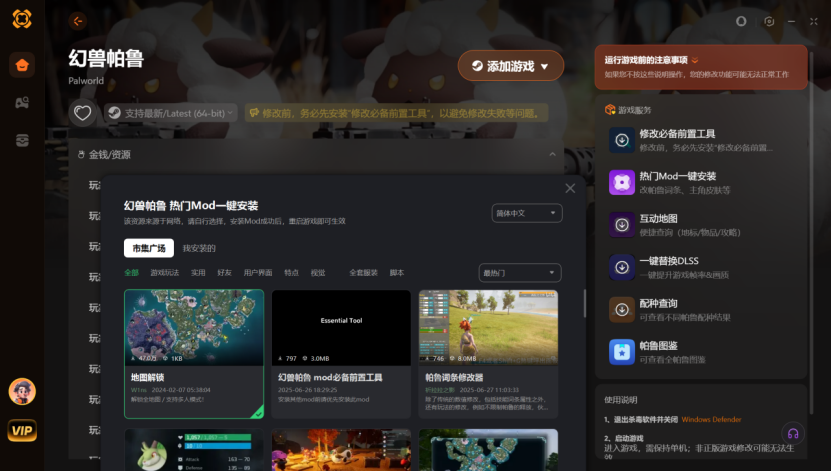Open the Essential Tool mod thumbnail
Image resolution: width=831 pixels, height=471 pixels.
pyautogui.click(x=341, y=327)
